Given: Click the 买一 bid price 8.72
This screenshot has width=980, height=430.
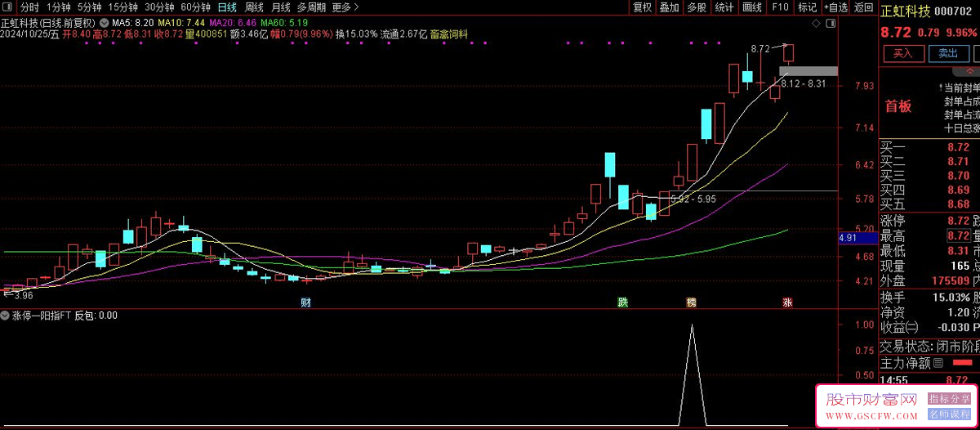Looking at the screenshot, I should point(958,147).
